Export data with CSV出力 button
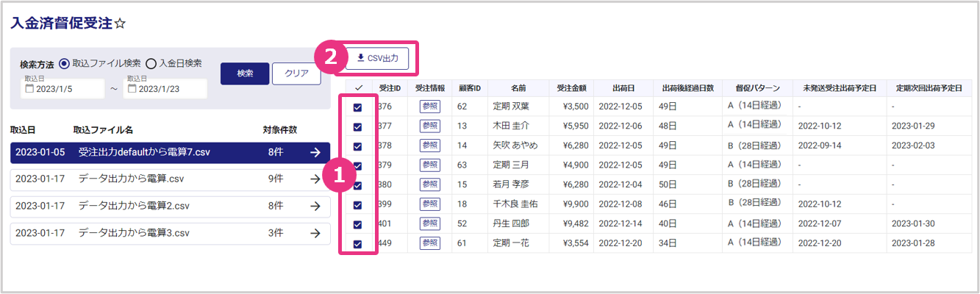 point(376,58)
